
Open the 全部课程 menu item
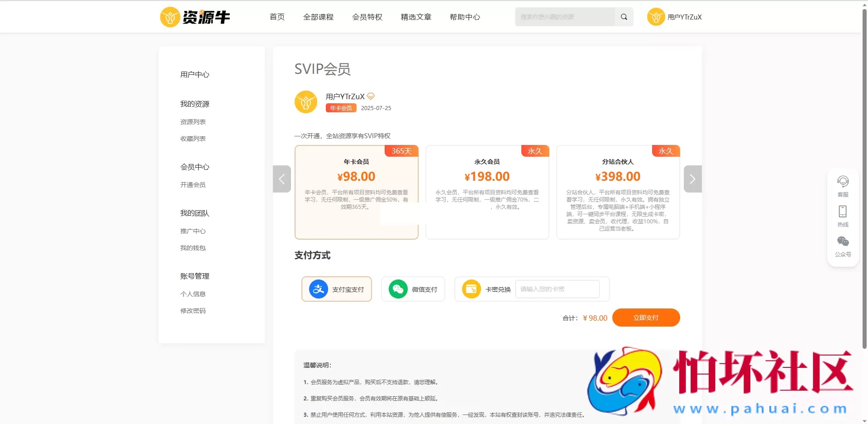tap(318, 17)
